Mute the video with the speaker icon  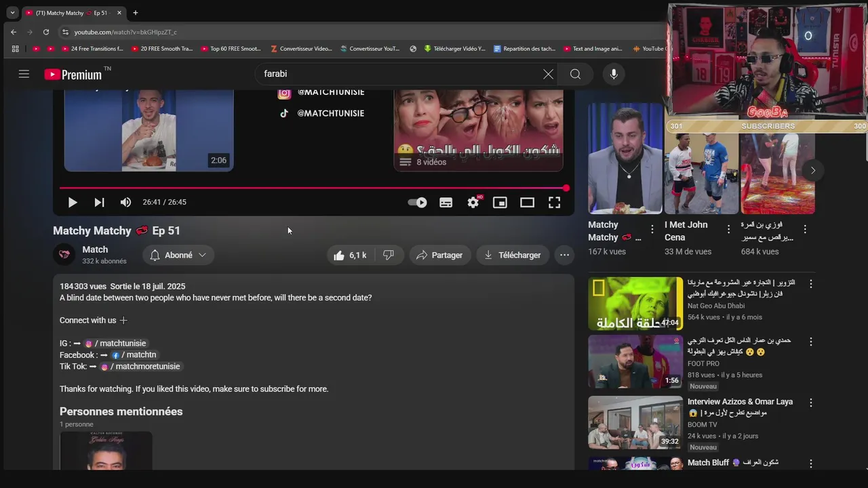point(125,202)
